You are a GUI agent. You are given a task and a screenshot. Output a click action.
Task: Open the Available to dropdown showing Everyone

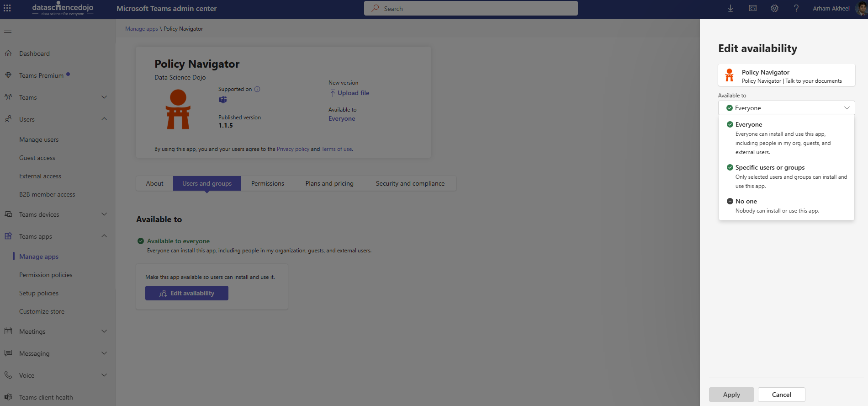[x=787, y=108]
